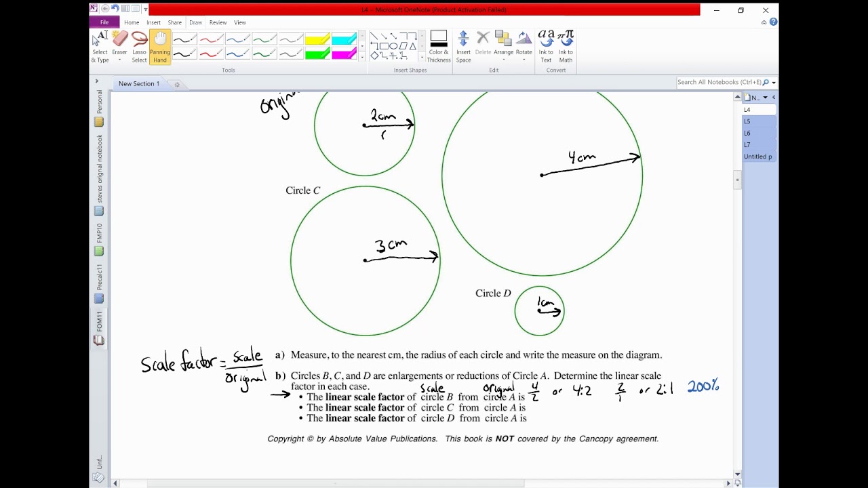Select the blue pen in top row
This screenshot has height=488, width=868.
point(237,39)
